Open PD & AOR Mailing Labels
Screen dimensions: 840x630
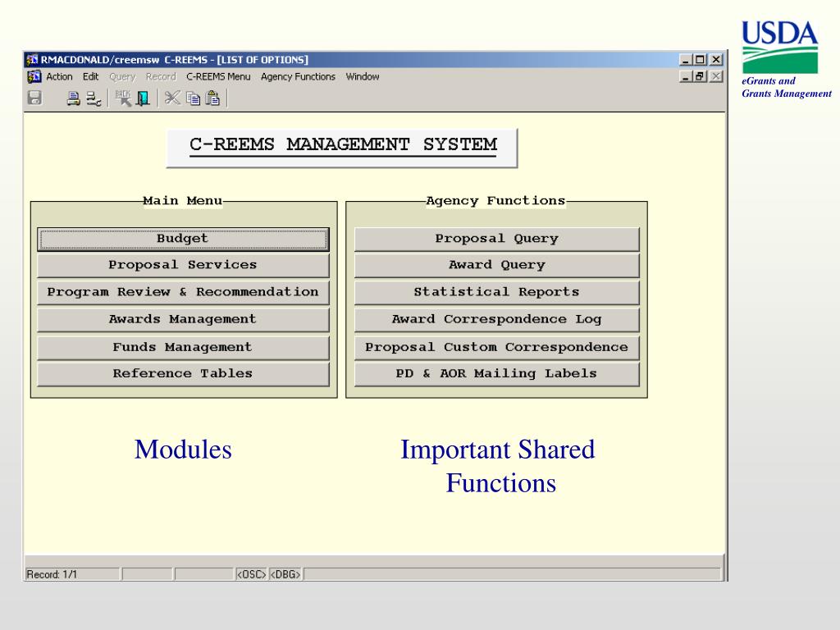[x=496, y=374]
